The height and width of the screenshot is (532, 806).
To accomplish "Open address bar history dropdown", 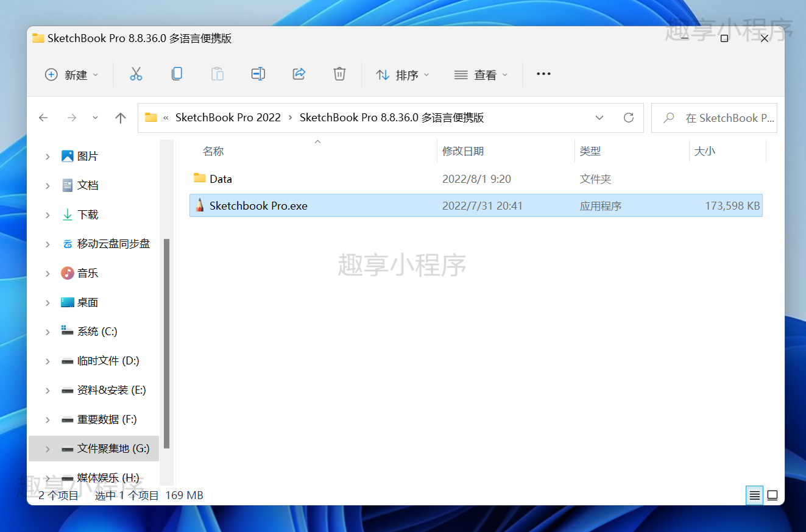I will 599,118.
